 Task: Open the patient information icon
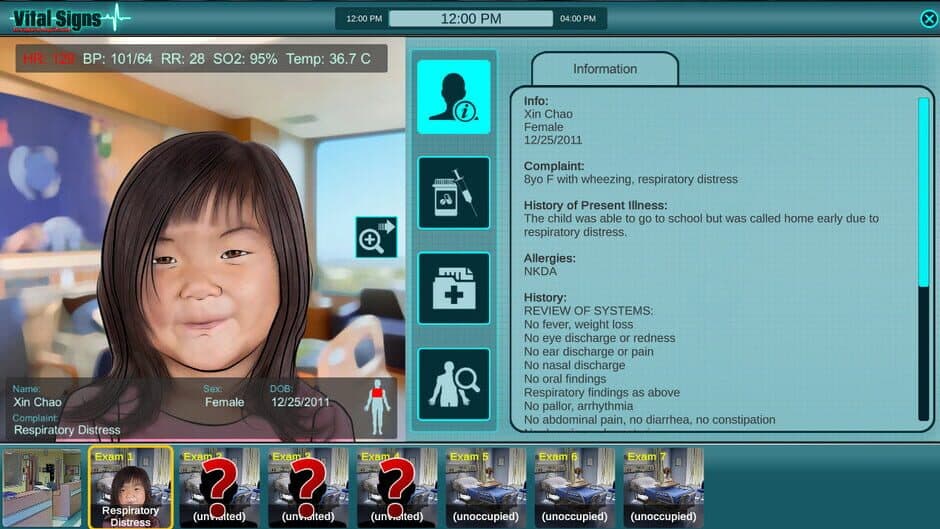pos(454,97)
